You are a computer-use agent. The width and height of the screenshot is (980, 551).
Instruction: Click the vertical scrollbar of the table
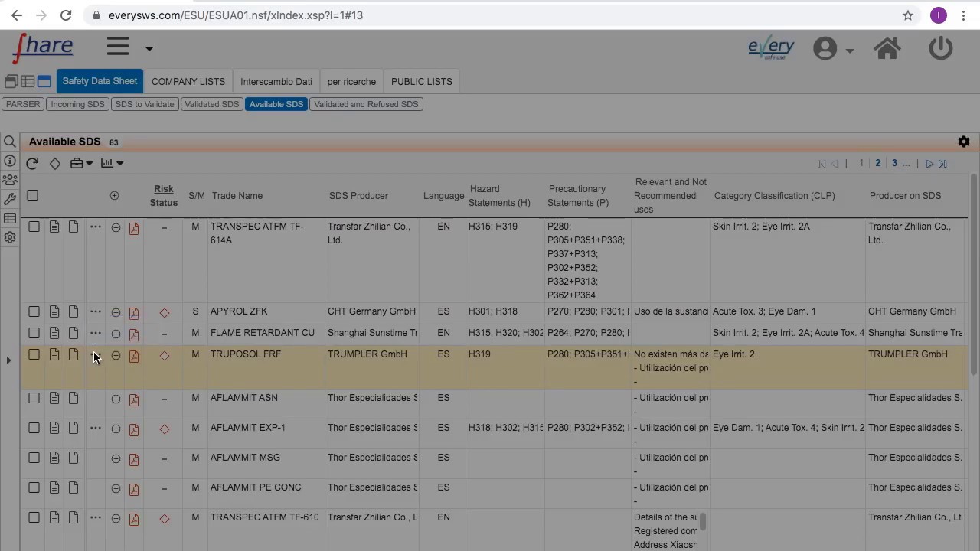[x=973, y=230]
